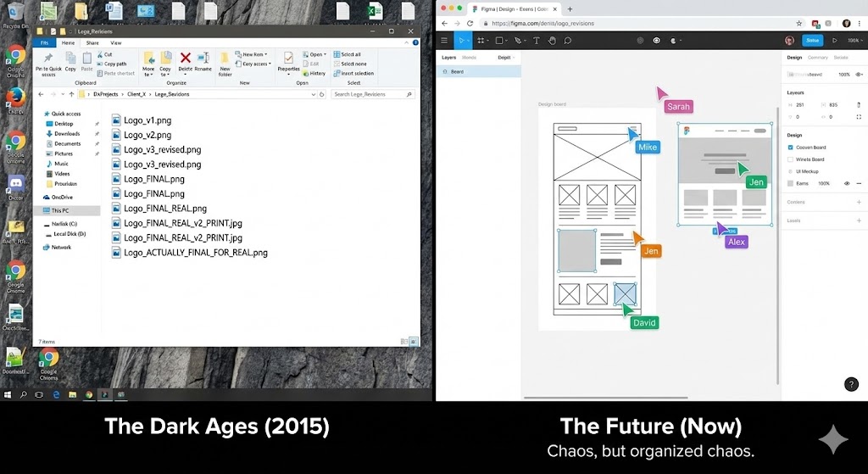This screenshot has height=474, width=868.
Task: Click the Properties icon in Explorer ribbon
Action: tap(288, 62)
